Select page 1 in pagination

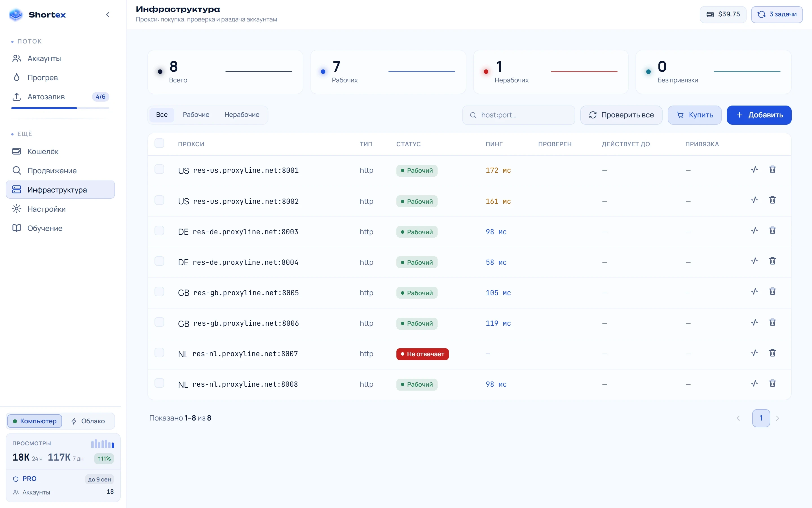[761, 418]
